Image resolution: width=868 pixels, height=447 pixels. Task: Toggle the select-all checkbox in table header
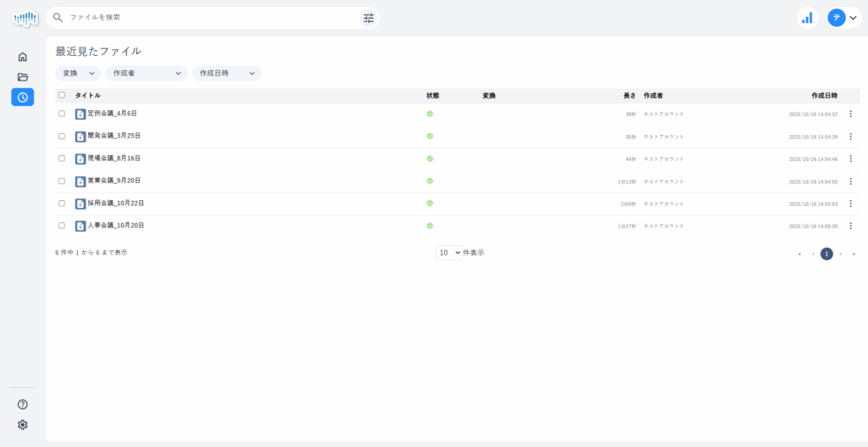[61, 95]
